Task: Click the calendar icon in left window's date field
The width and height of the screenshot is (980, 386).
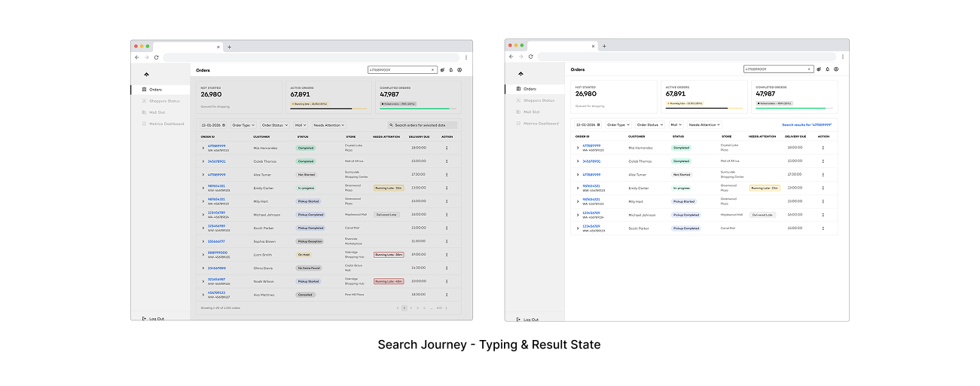Action: click(x=224, y=125)
